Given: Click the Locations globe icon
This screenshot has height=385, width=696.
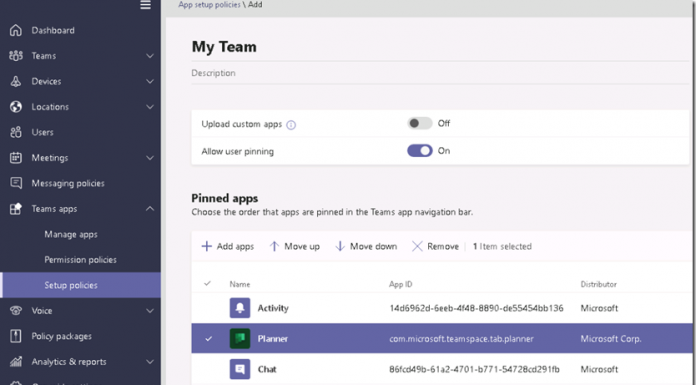Looking at the screenshot, I should click(x=16, y=107).
